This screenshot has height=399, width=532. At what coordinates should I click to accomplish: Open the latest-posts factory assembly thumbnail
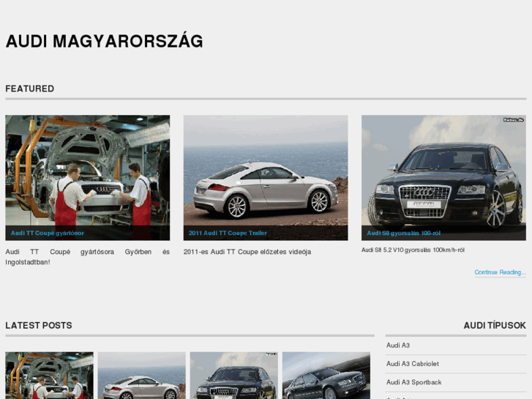click(49, 376)
